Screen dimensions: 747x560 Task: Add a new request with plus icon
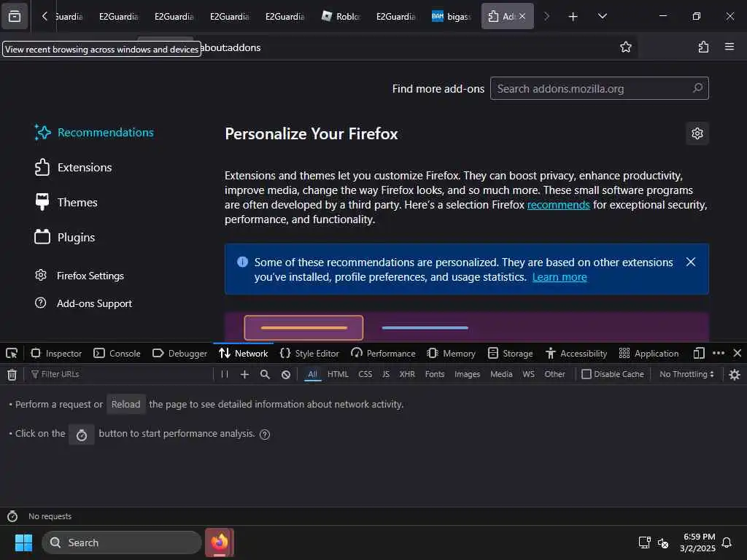point(244,374)
